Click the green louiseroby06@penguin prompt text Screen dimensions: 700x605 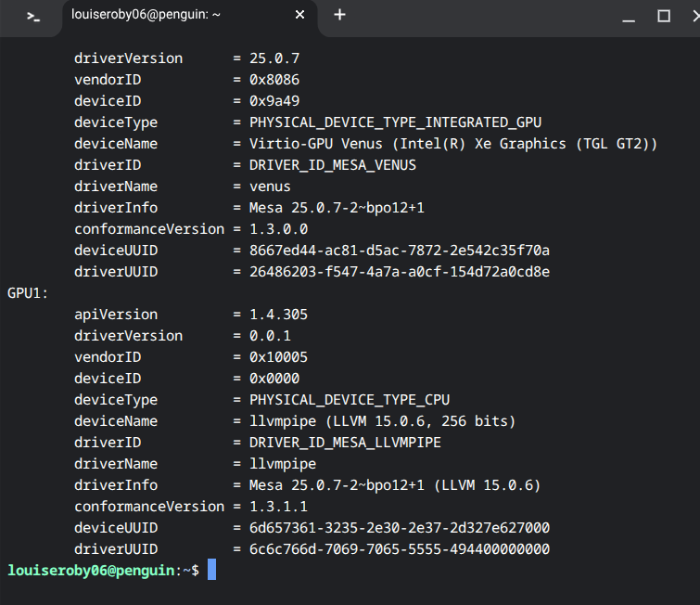click(x=90, y=571)
